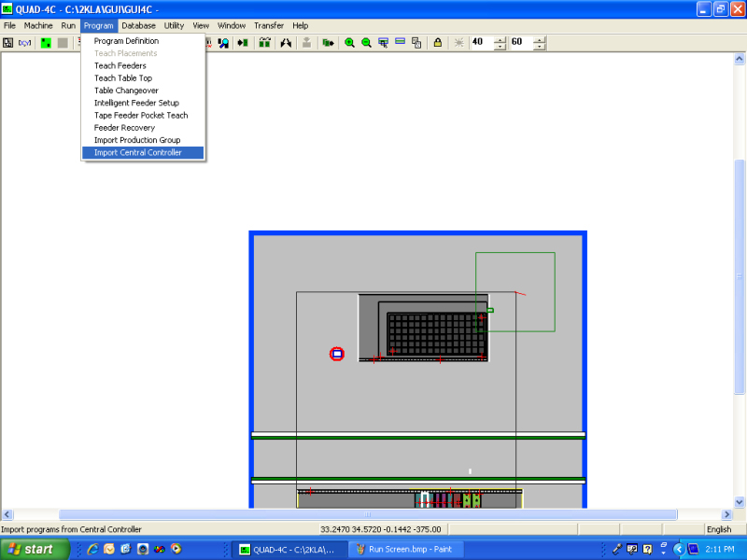This screenshot has height=560, width=747.
Task: Open the Utility menu
Action: click(x=174, y=26)
